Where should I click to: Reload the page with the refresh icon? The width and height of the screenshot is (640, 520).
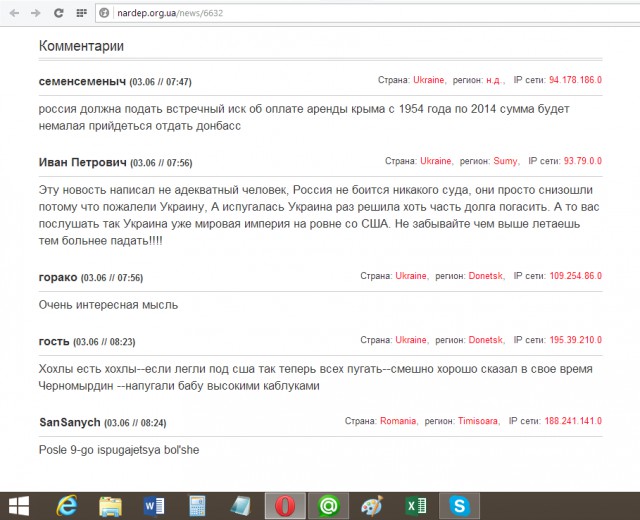59,13
